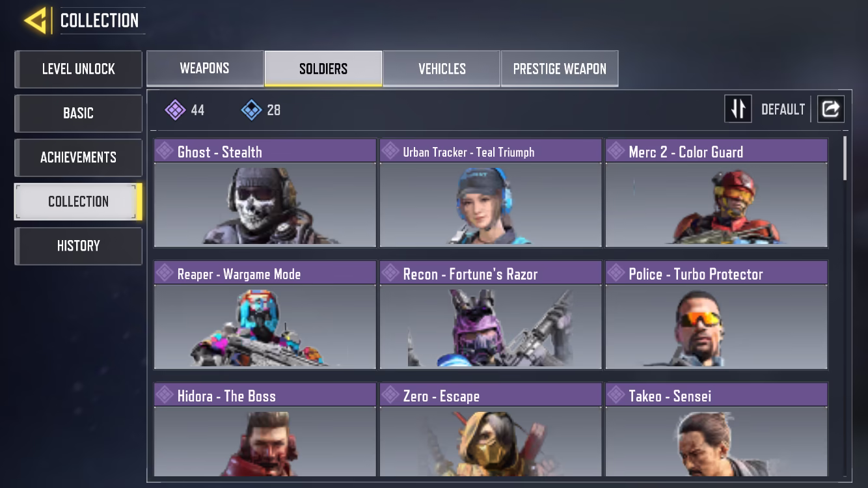Toggle the sort order arrows icon
Image resolution: width=868 pixels, height=488 pixels.
click(x=738, y=109)
